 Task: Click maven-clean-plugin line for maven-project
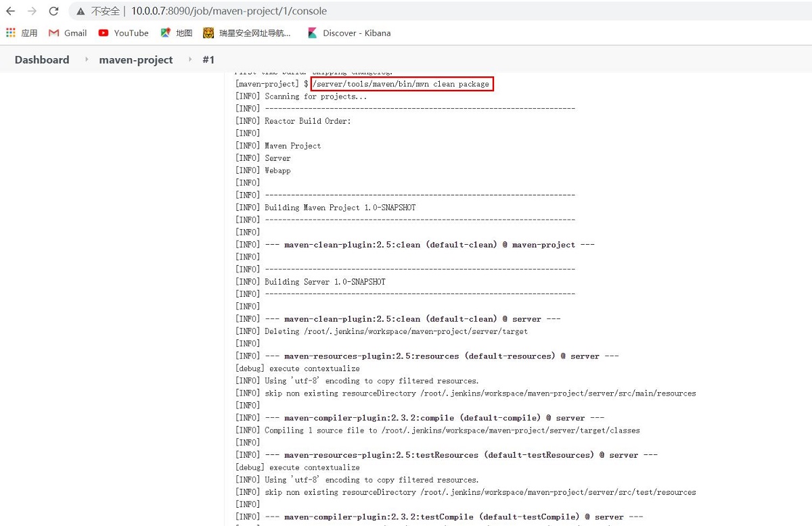tap(415, 245)
